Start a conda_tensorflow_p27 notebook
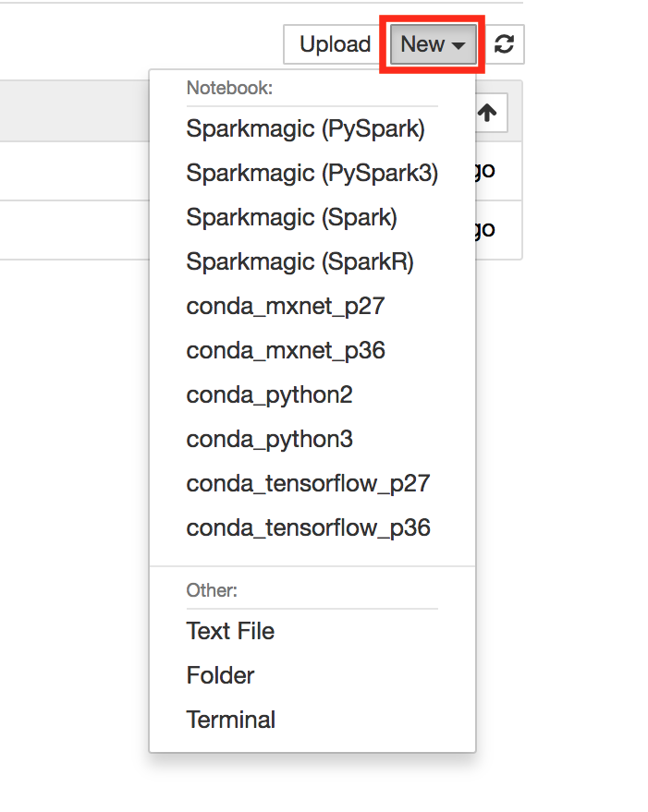Viewport: 648px width, 812px height. [x=308, y=483]
